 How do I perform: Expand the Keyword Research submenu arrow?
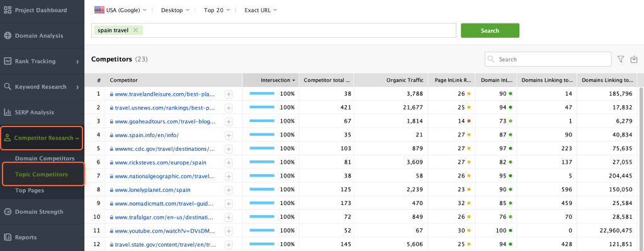pyautogui.click(x=77, y=87)
